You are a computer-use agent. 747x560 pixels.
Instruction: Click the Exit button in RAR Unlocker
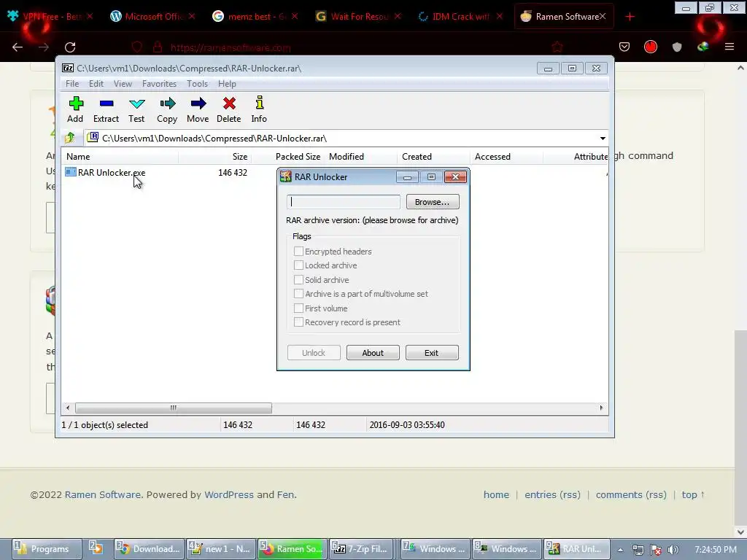pyautogui.click(x=432, y=353)
